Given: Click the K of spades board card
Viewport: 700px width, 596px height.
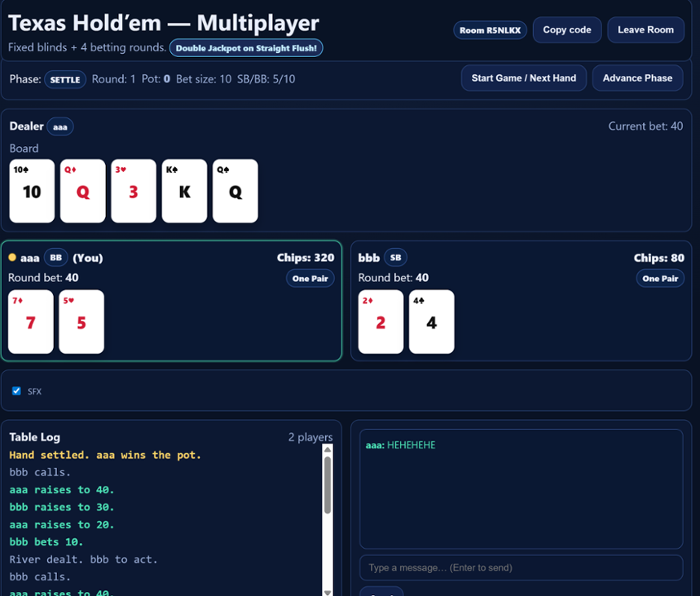Looking at the screenshot, I should (184, 191).
